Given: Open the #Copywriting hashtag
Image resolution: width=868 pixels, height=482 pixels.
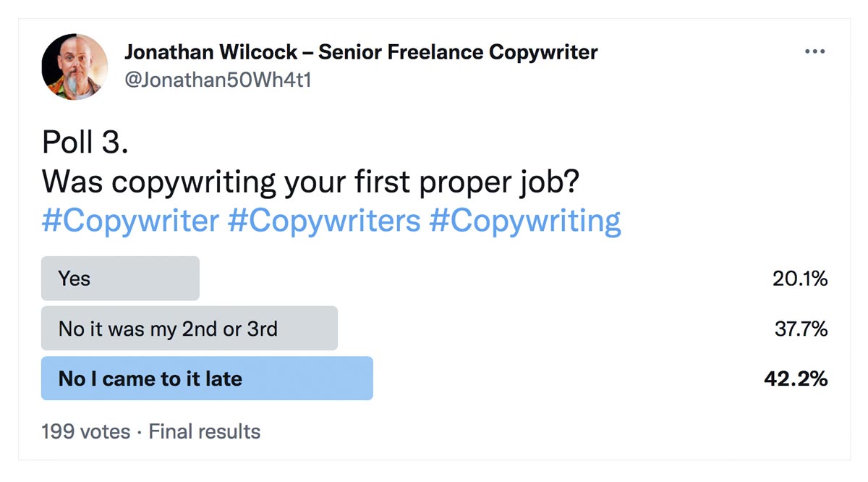Looking at the screenshot, I should click(x=524, y=221).
